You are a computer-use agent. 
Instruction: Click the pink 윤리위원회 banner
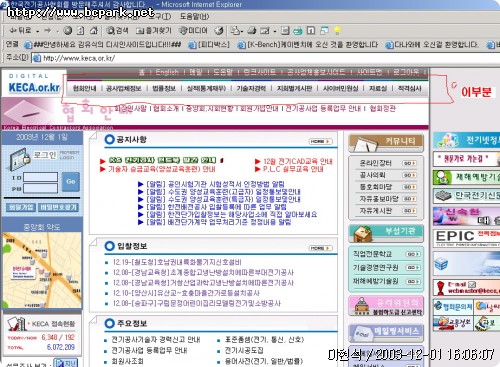tap(386, 306)
